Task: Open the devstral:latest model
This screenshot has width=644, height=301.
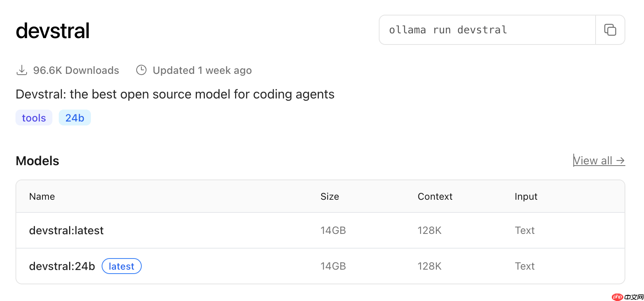Action: point(66,230)
